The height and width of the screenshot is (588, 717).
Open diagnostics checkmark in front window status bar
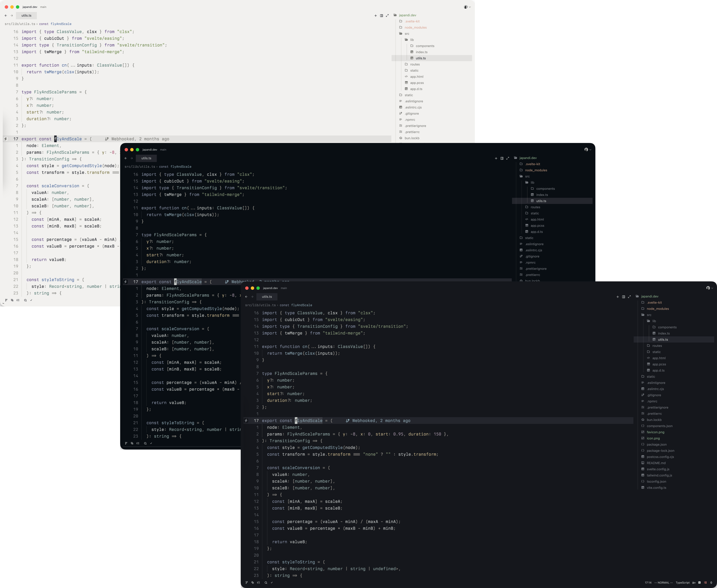[272, 583]
